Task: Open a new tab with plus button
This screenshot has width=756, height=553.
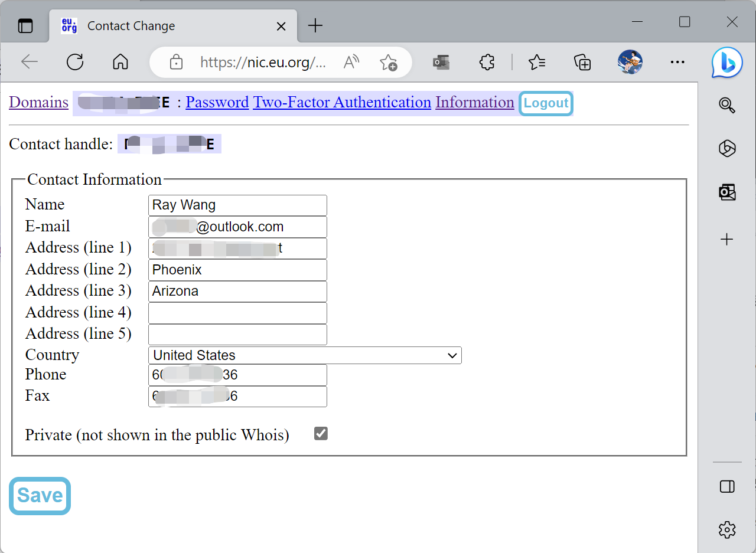Action: click(316, 25)
